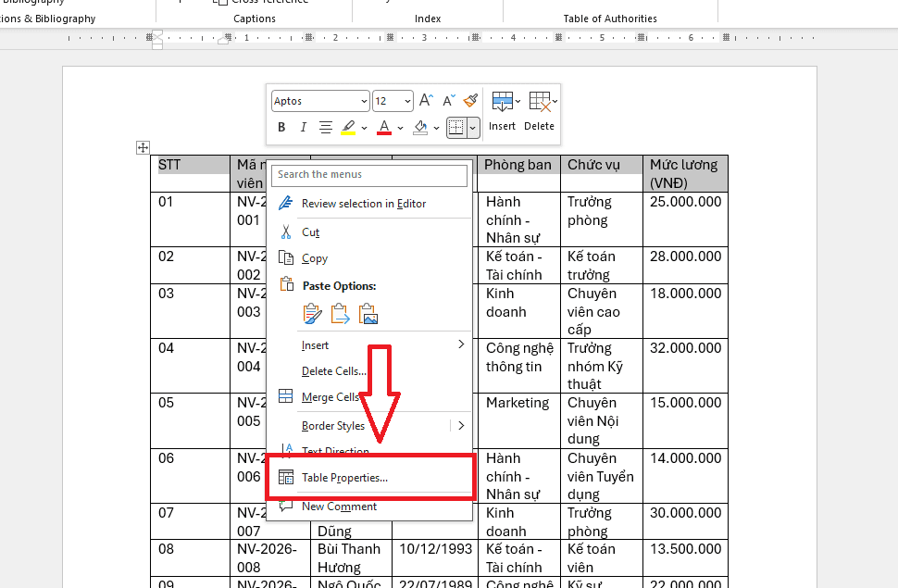
Task: Expand the Insert submenu arrow
Action: tap(461, 344)
